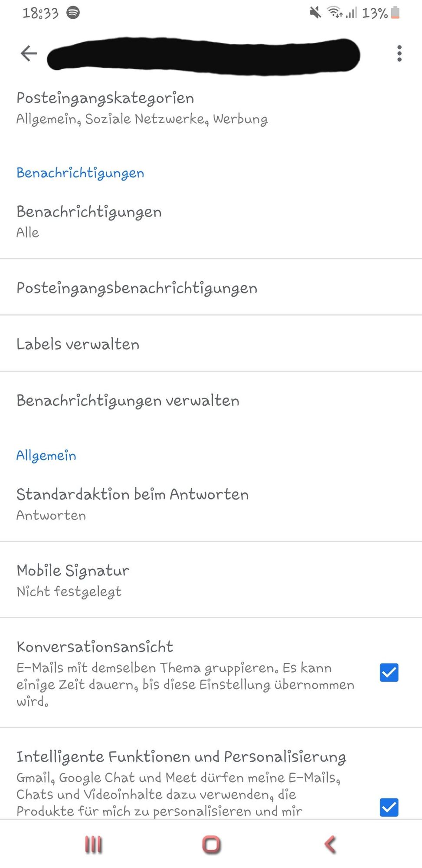Tap the recent apps navigation button

[93, 845]
